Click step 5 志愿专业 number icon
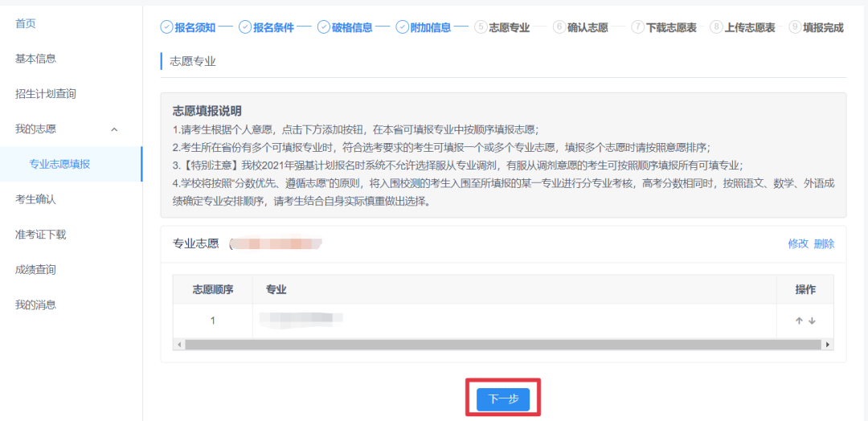The image size is (868, 421). [x=481, y=27]
